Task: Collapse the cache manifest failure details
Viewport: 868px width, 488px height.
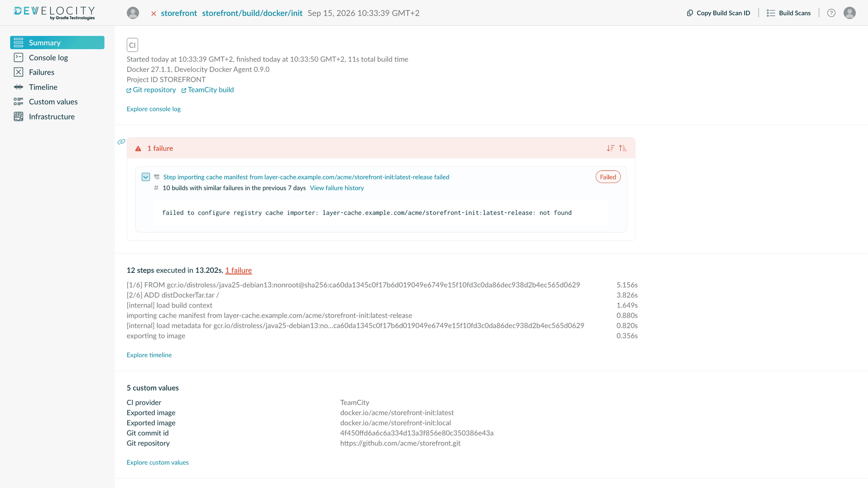Action: coord(146,177)
